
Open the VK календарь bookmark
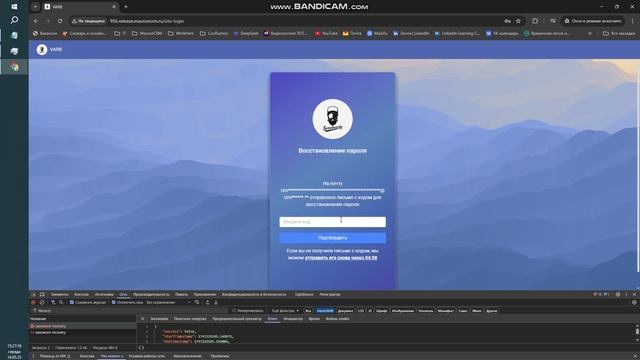[502, 33]
